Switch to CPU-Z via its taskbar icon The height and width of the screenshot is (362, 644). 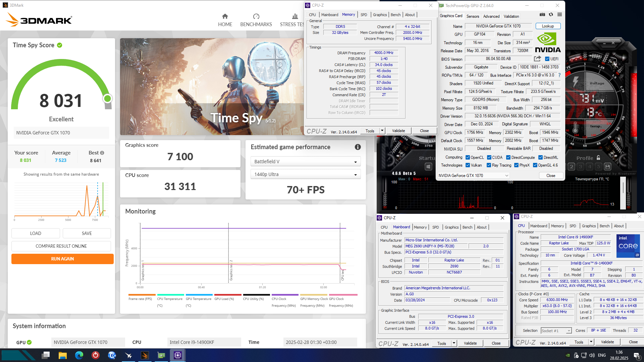(178, 355)
